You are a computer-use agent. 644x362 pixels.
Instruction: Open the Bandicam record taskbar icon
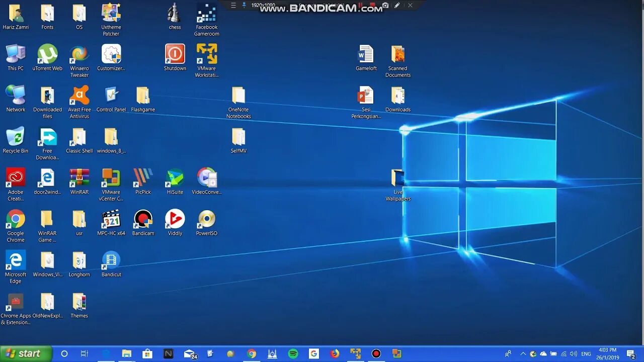click(376, 354)
